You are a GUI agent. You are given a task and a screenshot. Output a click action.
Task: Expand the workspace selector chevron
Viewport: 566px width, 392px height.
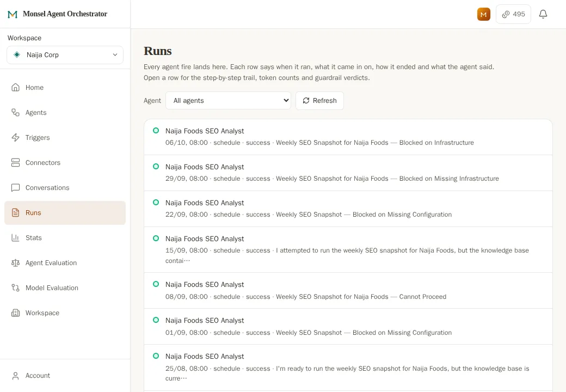pyautogui.click(x=115, y=55)
